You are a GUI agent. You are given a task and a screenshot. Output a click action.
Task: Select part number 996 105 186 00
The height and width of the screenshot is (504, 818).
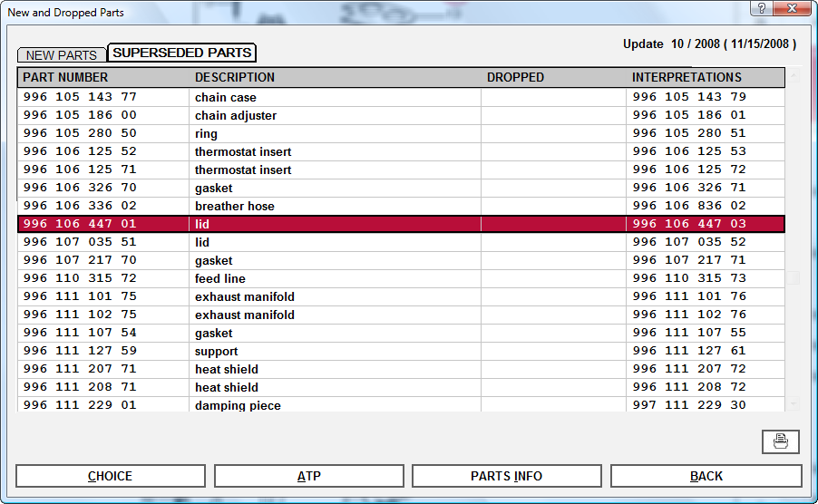tap(80, 115)
